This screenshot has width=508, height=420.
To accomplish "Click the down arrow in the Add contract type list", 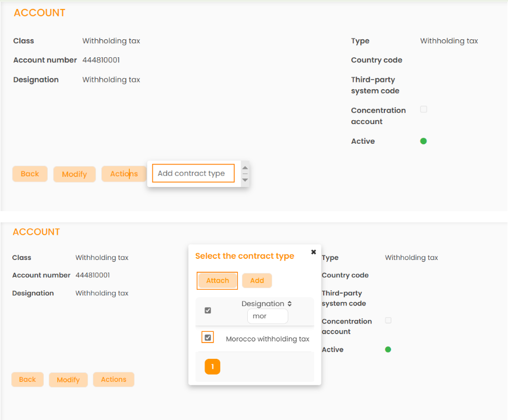I will pyautogui.click(x=245, y=180).
